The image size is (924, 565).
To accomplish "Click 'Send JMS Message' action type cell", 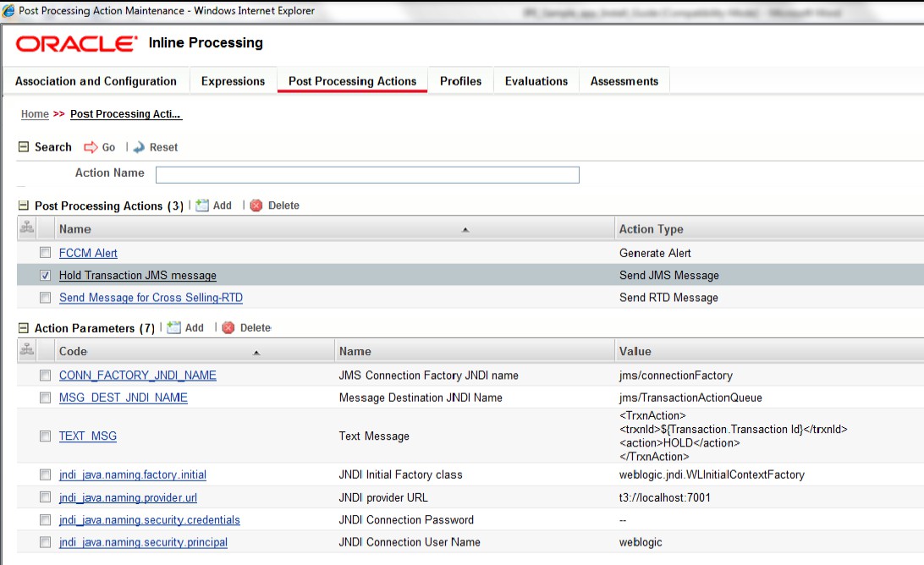I will click(668, 275).
